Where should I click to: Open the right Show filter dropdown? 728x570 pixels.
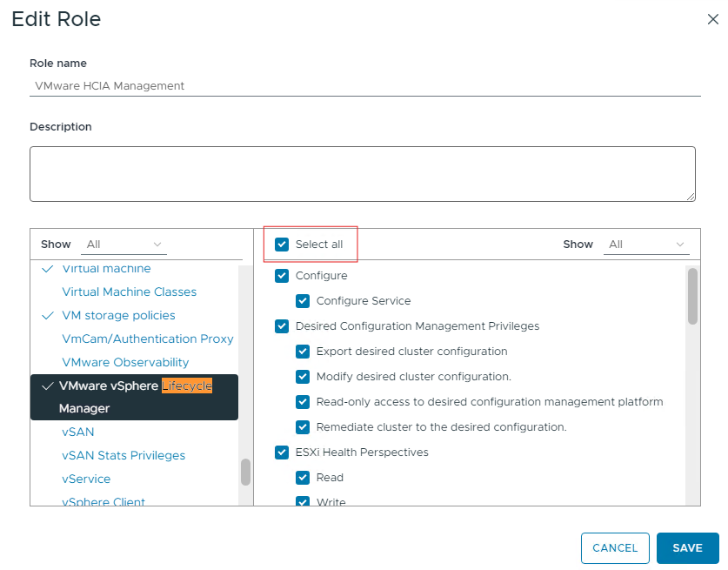[x=646, y=245]
